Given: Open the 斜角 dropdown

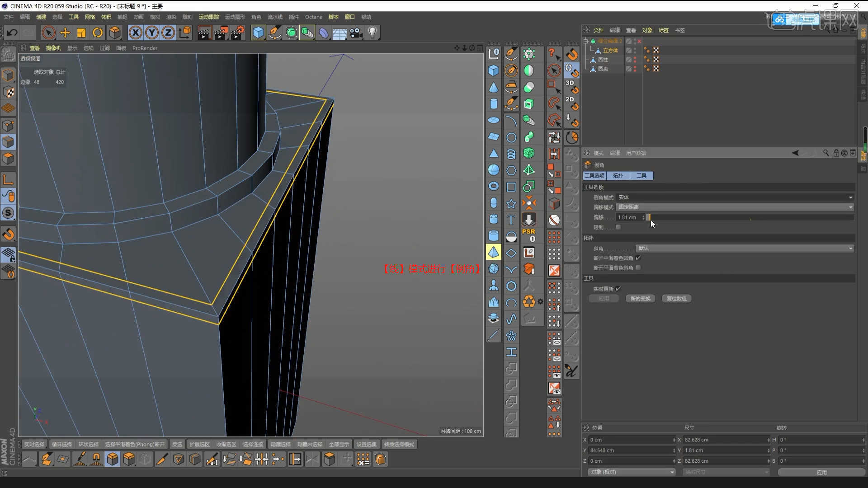Looking at the screenshot, I should 745,248.
